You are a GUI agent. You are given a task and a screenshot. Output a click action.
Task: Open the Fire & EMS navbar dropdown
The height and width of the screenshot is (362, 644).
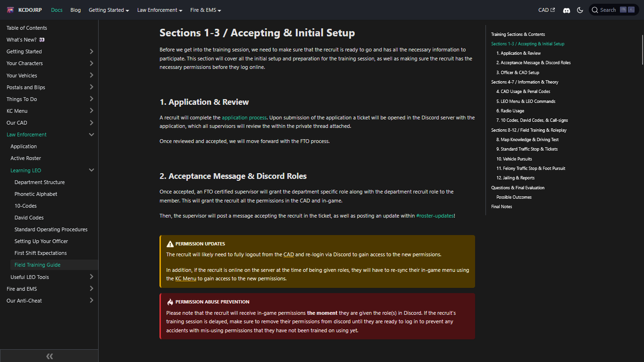coord(205,10)
